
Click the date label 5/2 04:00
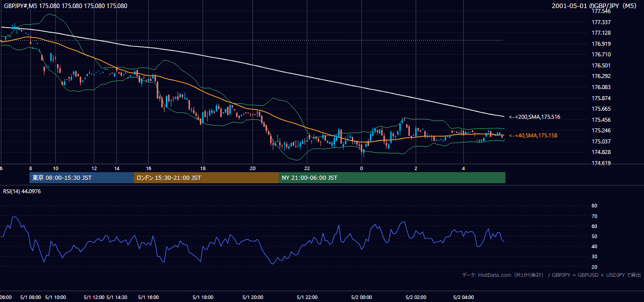click(463, 297)
